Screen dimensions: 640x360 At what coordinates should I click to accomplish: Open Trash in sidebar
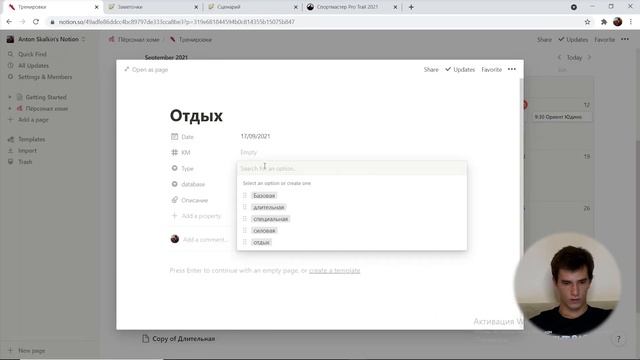coord(25,162)
